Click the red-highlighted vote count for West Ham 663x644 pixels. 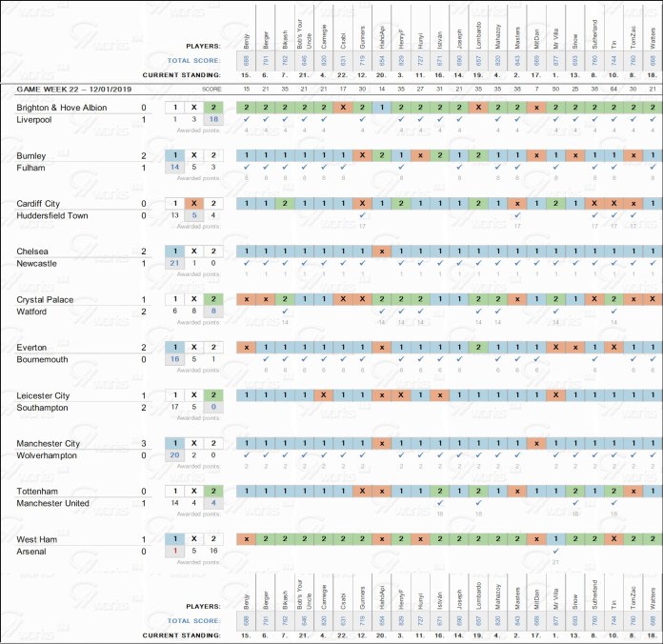point(174,551)
